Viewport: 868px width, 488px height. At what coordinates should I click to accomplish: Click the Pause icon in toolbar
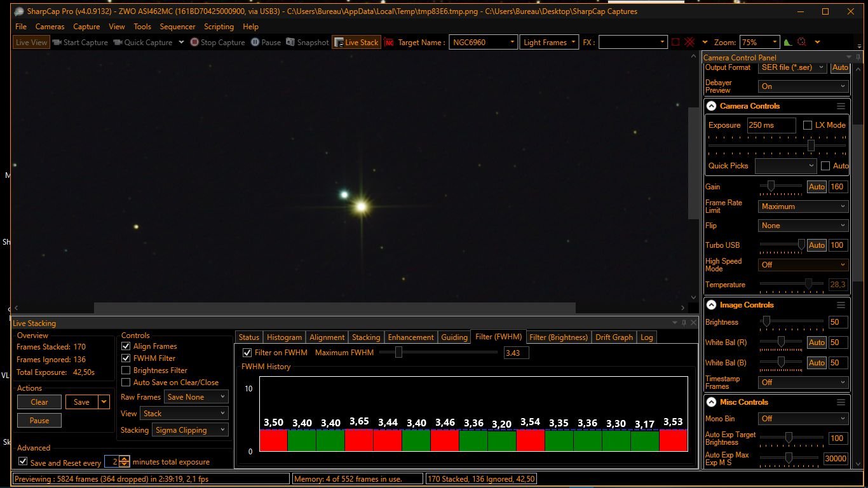pyautogui.click(x=255, y=43)
